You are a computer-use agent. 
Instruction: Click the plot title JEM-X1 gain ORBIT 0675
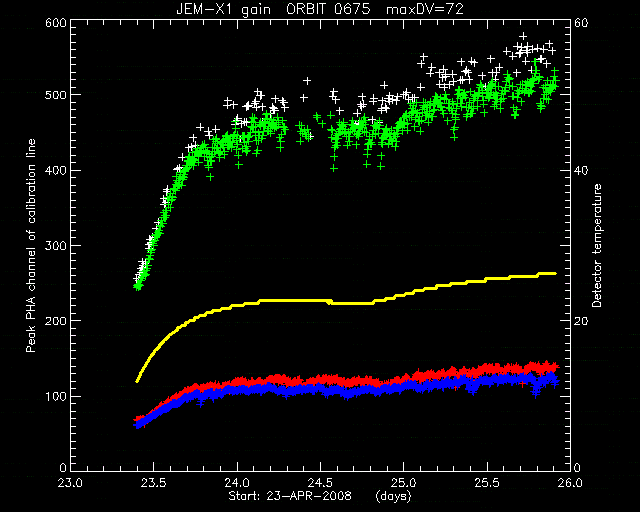click(273, 9)
